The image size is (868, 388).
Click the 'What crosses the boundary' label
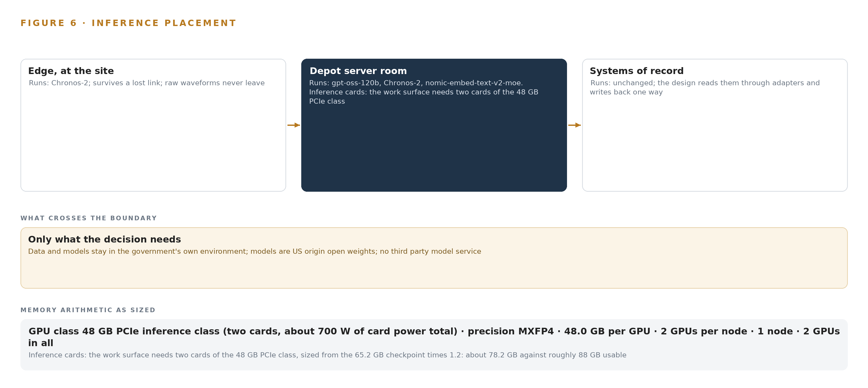89,218
